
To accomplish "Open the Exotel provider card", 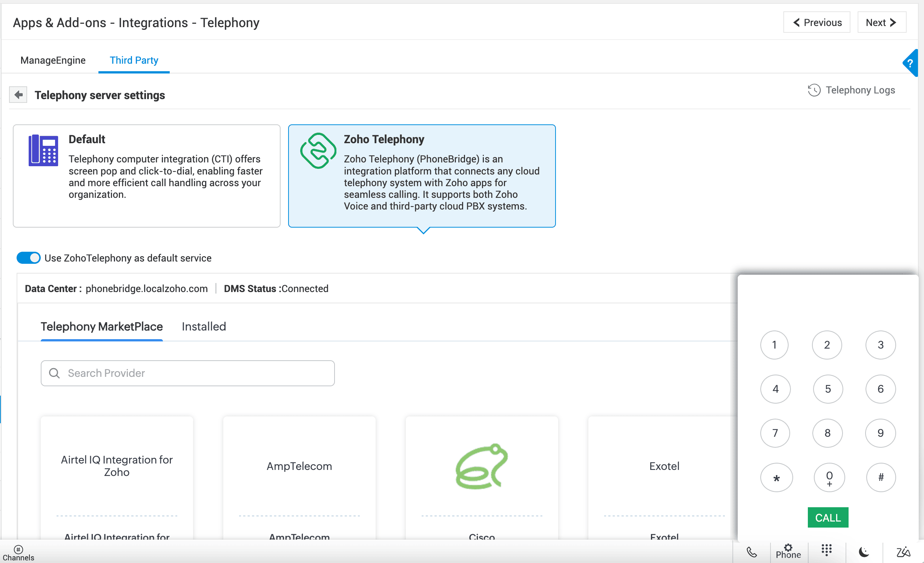I will tap(663, 479).
